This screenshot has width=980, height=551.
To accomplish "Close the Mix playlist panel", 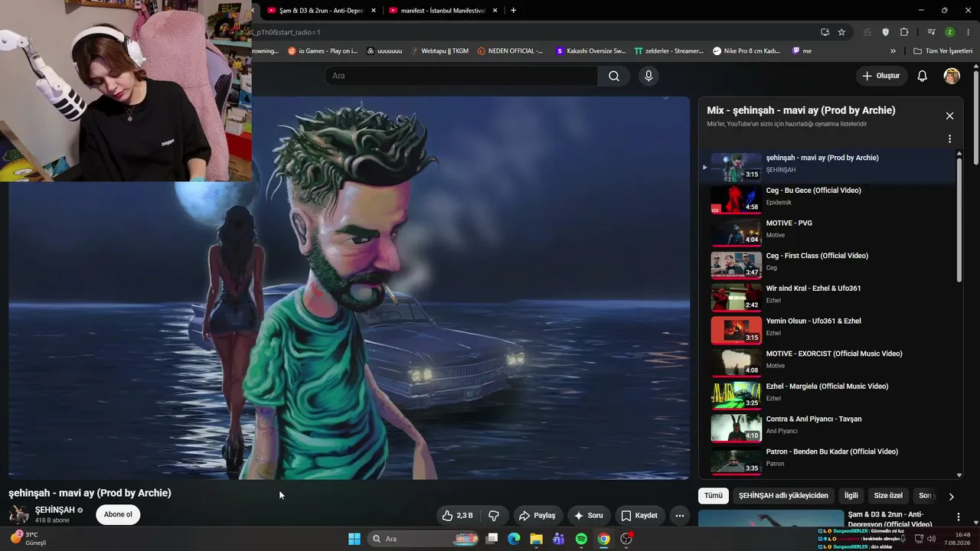I will pyautogui.click(x=949, y=116).
